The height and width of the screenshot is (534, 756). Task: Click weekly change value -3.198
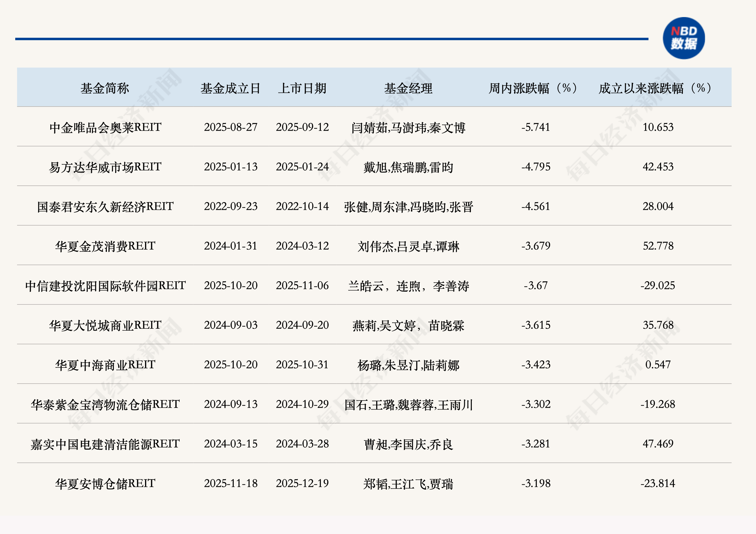(x=536, y=483)
